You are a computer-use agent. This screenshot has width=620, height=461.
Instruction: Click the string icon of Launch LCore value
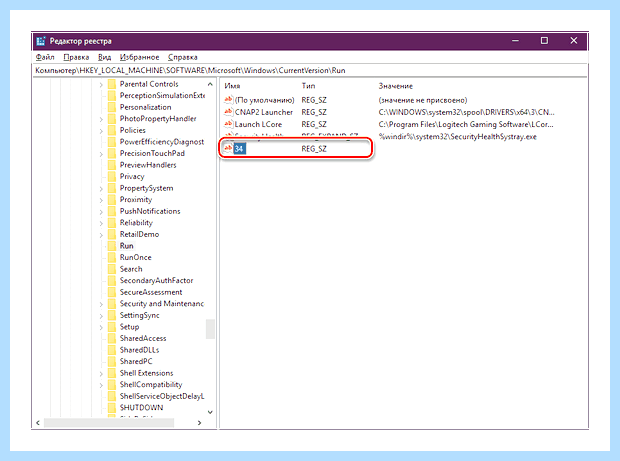pos(228,124)
